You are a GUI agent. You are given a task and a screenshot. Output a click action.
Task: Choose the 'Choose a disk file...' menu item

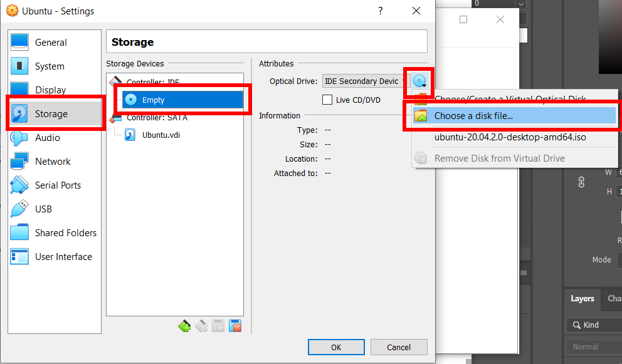[514, 116]
